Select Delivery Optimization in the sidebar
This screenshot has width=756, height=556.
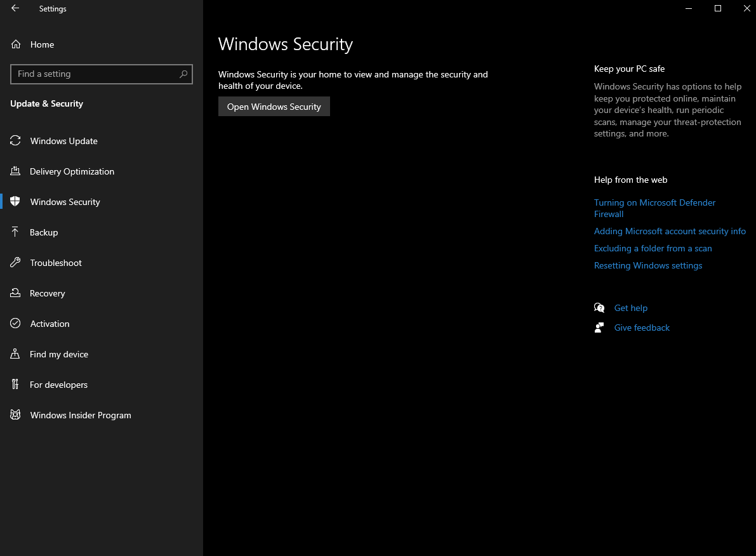coord(102,171)
